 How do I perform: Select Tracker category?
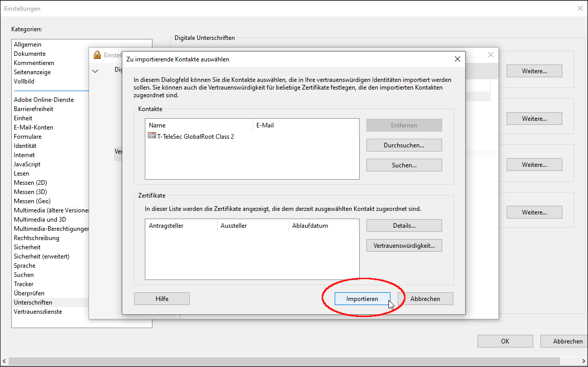(x=24, y=284)
